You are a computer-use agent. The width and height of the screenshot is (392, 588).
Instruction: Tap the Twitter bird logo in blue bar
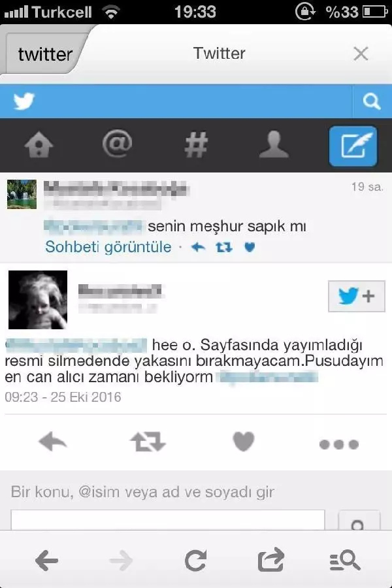(x=24, y=101)
